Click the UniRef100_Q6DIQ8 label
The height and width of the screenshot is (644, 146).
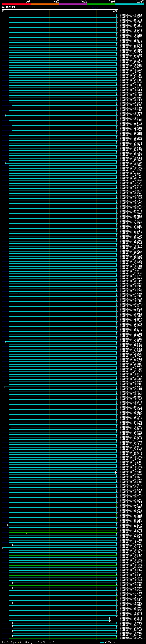click(131, 364)
